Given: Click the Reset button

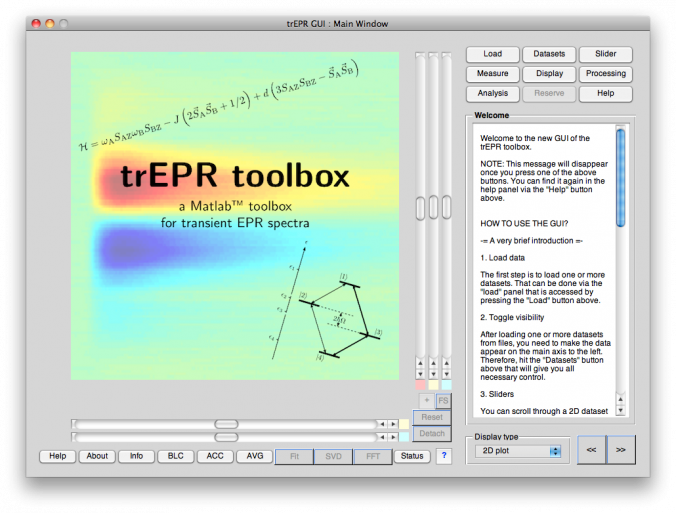Looking at the screenshot, I should [432, 417].
